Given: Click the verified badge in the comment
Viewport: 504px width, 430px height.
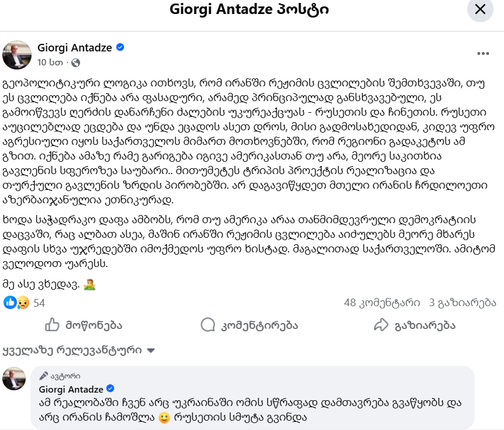Looking at the screenshot, I should click(x=109, y=389).
